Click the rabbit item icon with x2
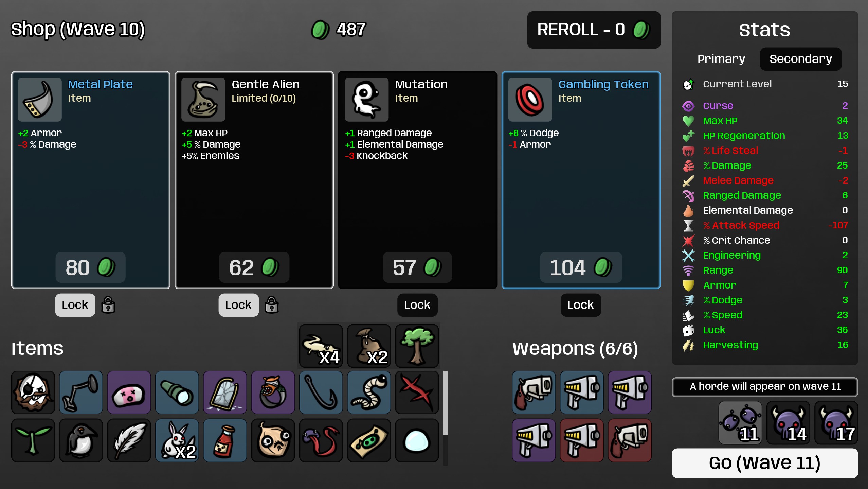The width and height of the screenshot is (868, 489). click(x=177, y=440)
